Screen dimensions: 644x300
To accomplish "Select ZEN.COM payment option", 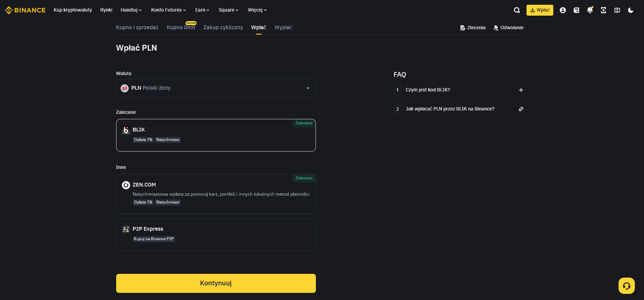I will [x=216, y=194].
